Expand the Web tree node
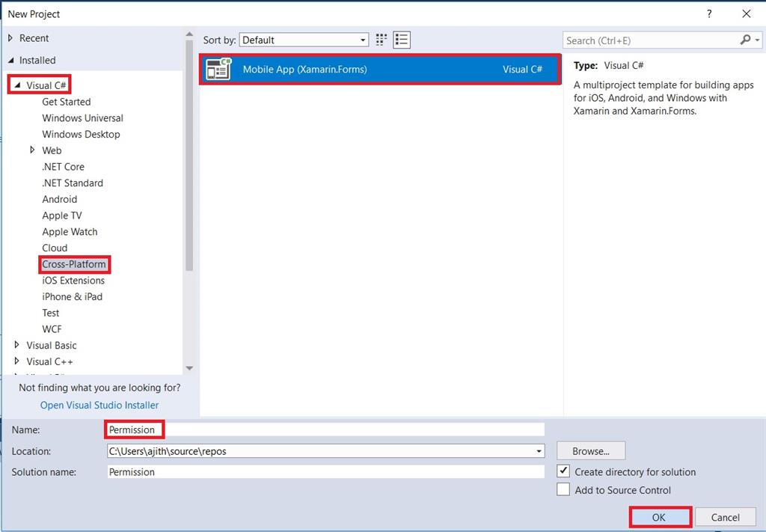Image resolution: width=766 pixels, height=532 pixels. point(31,150)
